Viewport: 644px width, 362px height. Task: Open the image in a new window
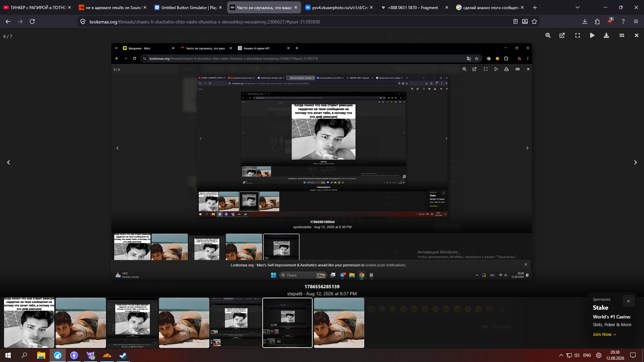(562, 36)
